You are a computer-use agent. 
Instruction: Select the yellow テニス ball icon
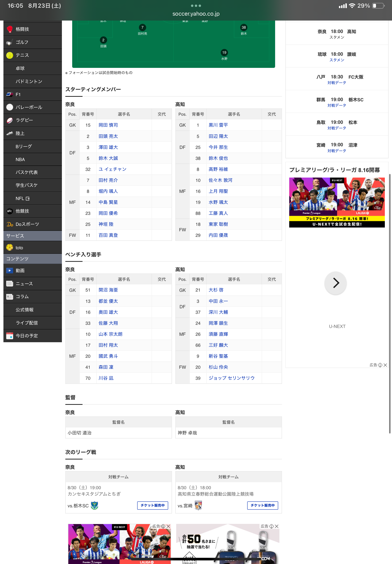click(x=10, y=55)
